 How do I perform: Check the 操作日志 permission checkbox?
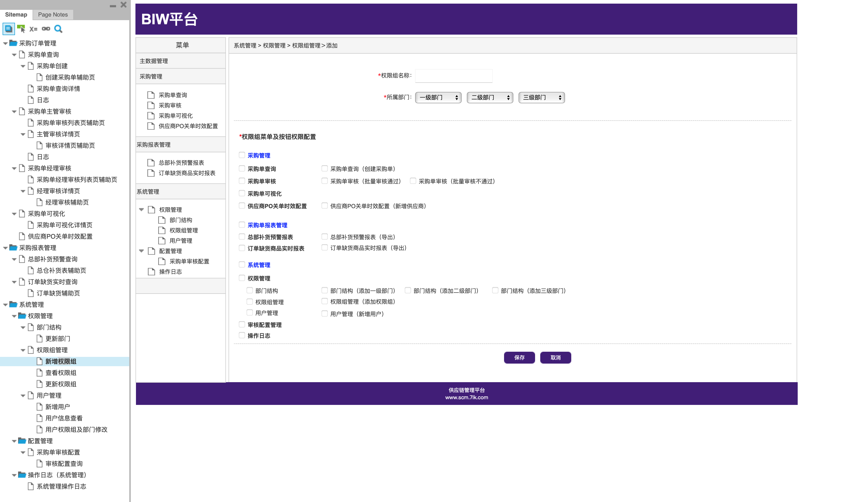[242, 335]
